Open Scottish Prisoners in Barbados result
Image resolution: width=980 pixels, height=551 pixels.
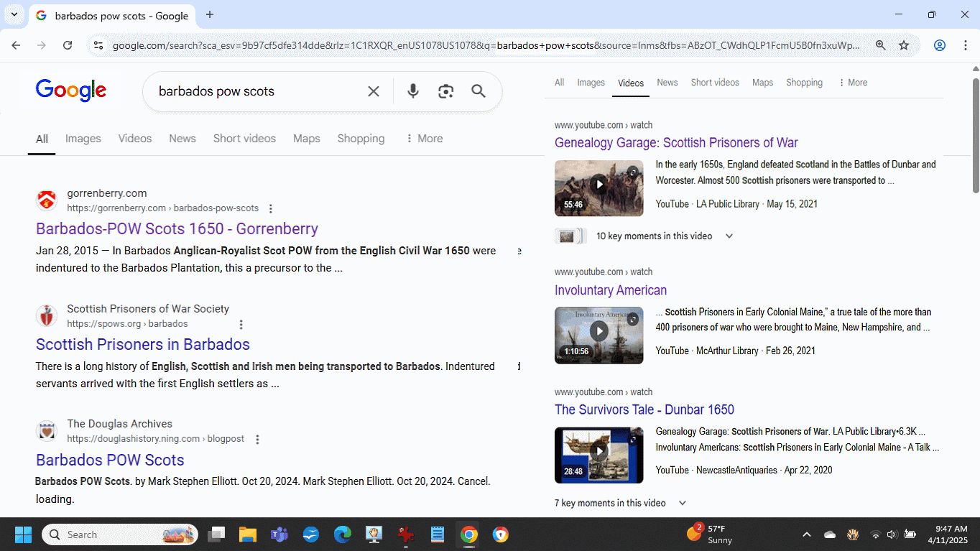143,344
